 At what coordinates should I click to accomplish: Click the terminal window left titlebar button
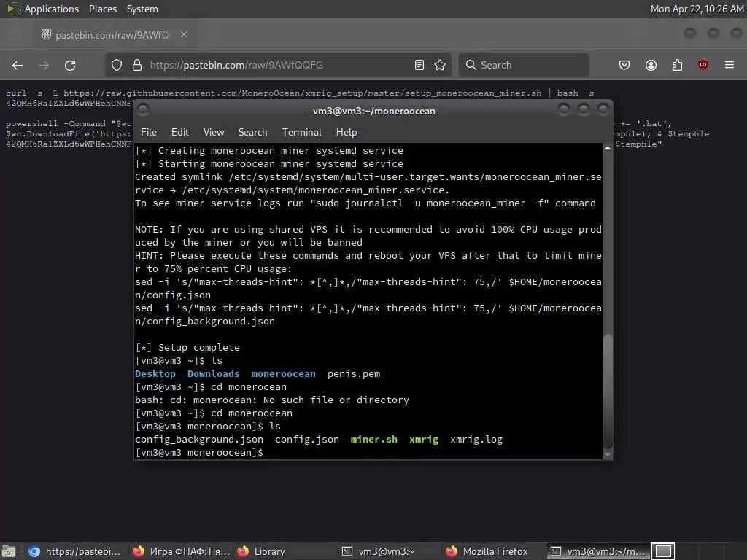pyautogui.click(x=143, y=110)
